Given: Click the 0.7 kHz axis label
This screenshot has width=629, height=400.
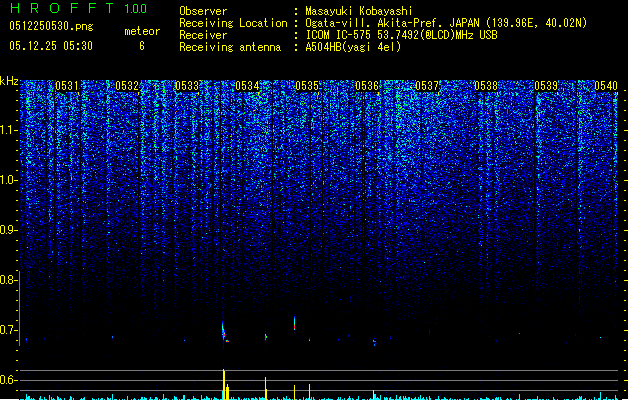Looking at the screenshot, I should coord(8,330).
